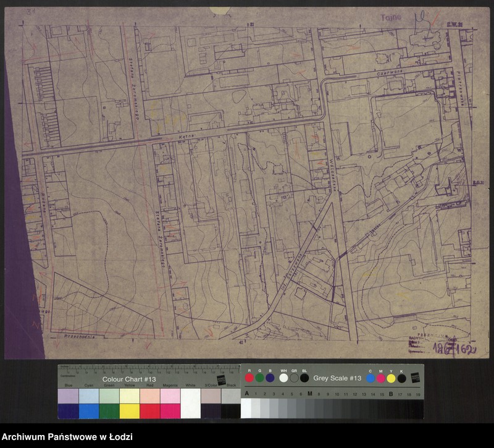494x448 pixels.
Task: Click the green G circle on grey scale
Action: click(259, 378)
